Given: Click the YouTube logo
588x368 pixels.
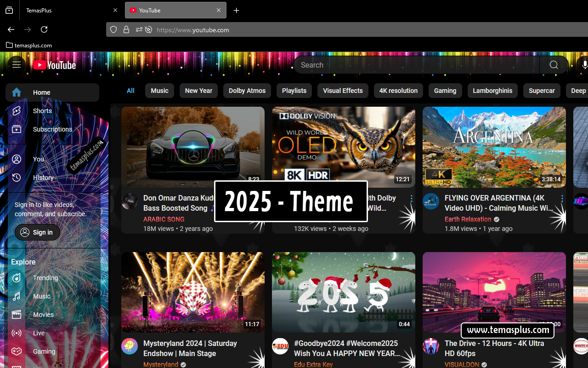Looking at the screenshot, I should tap(54, 65).
